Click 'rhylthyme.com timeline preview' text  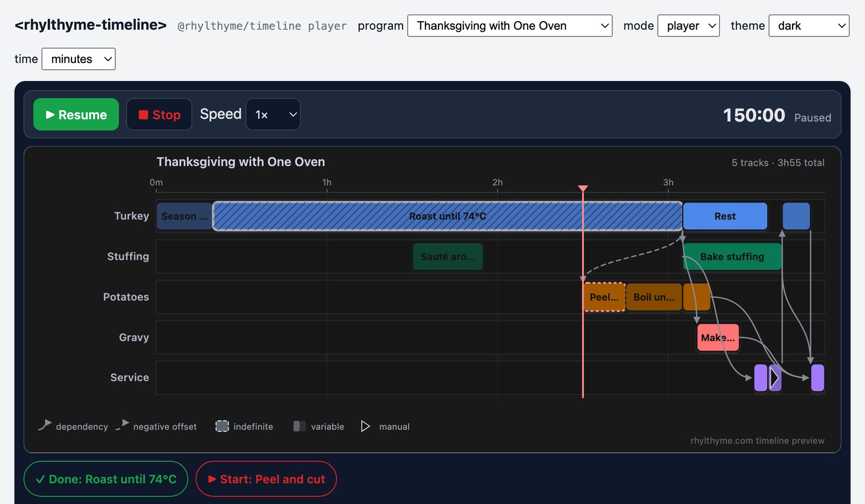757,441
